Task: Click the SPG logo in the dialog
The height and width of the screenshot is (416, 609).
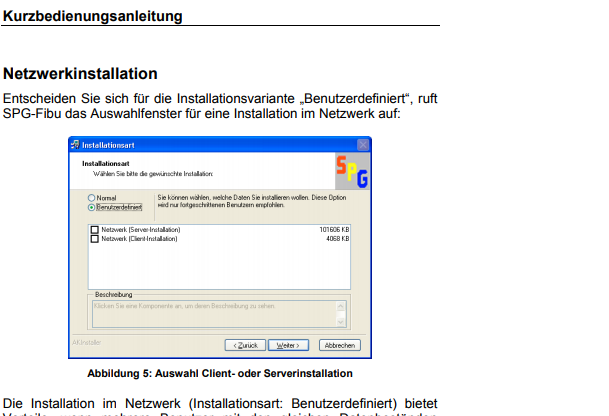Action: point(351,171)
